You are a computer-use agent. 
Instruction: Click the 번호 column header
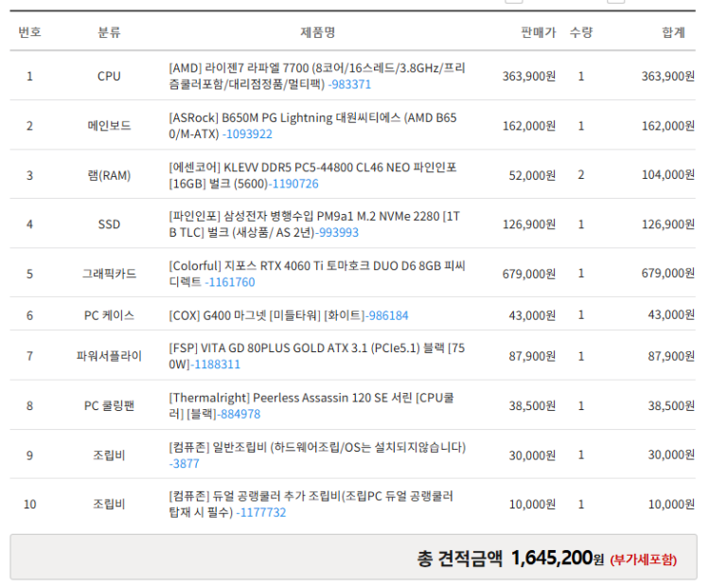pos(30,32)
